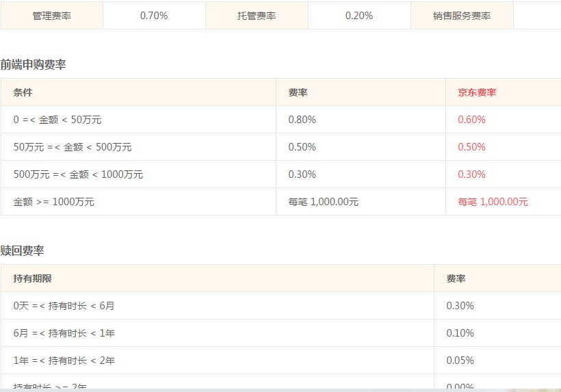Screen dimensions: 561x392
Task: Click the 金额 >= 1000万元 condition cell
Action: [x=54, y=202]
